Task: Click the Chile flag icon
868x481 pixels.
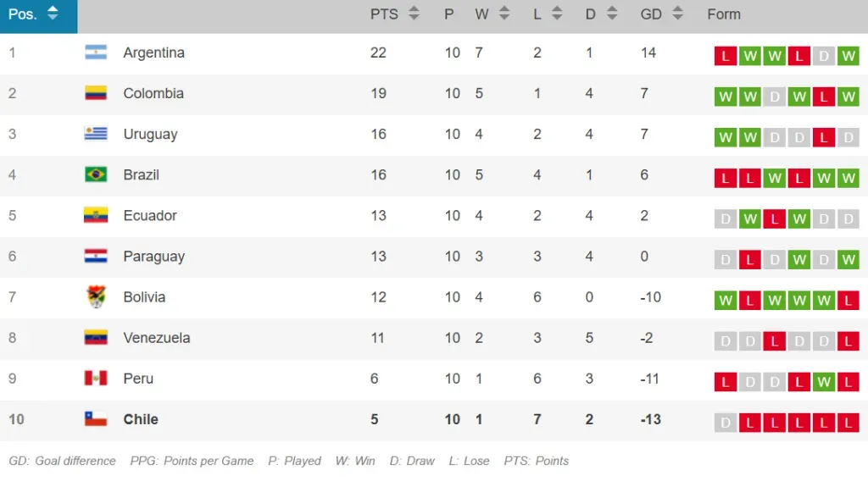Action: [96, 419]
